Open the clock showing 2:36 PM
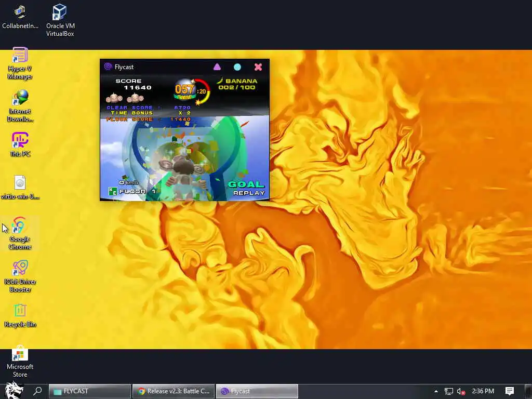532x399 pixels. [x=483, y=391]
